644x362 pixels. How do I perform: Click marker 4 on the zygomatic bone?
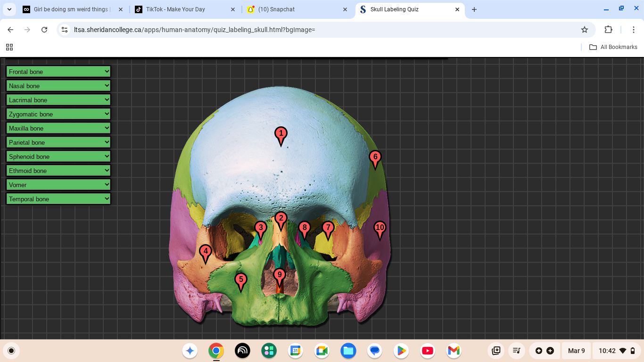(x=205, y=252)
